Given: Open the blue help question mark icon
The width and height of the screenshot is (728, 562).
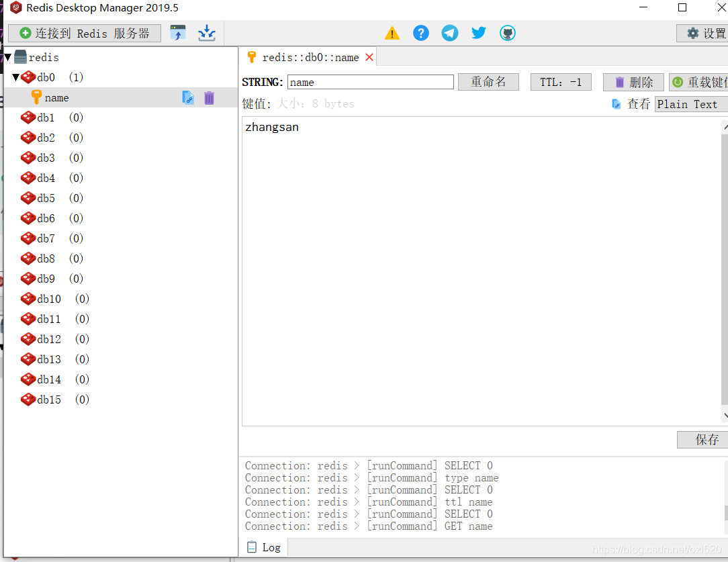Looking at the screenshot, I should tap(421, 33).
